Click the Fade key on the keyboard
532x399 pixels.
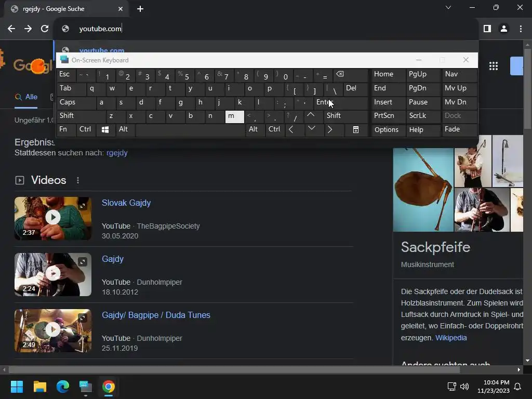point(459,129)
